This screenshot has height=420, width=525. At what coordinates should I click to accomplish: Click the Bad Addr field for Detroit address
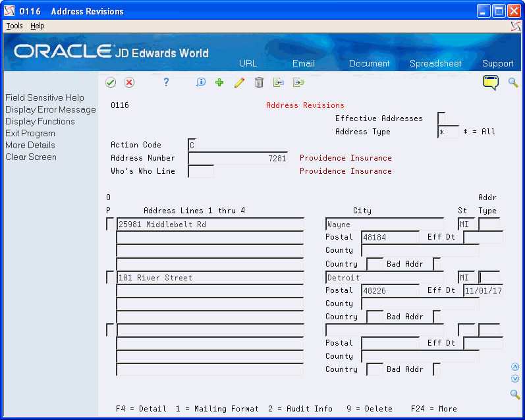pos(437,317)
